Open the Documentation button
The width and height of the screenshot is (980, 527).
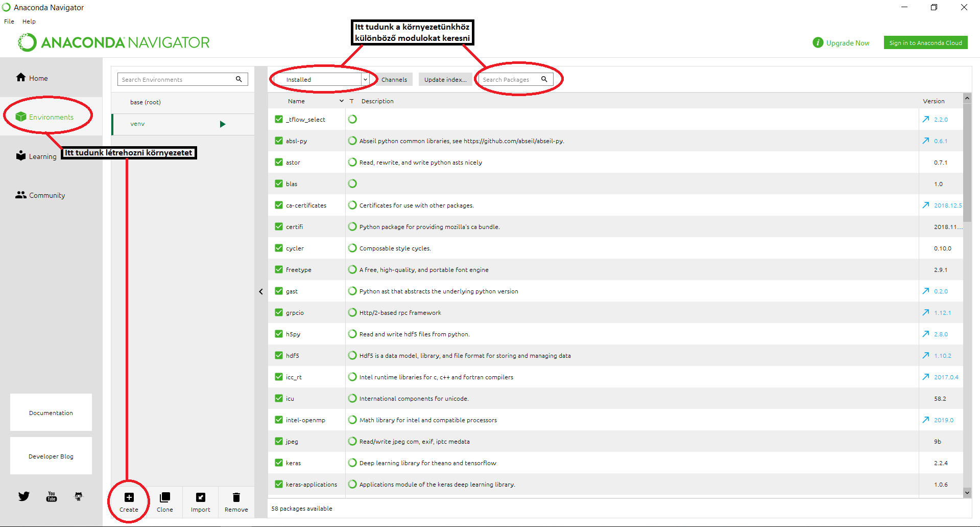point(51,413)
